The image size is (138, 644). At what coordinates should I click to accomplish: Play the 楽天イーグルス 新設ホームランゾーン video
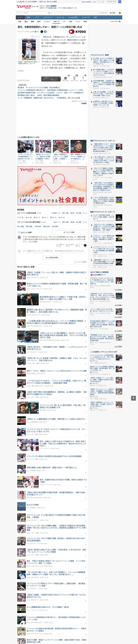[x=21, y=372]
